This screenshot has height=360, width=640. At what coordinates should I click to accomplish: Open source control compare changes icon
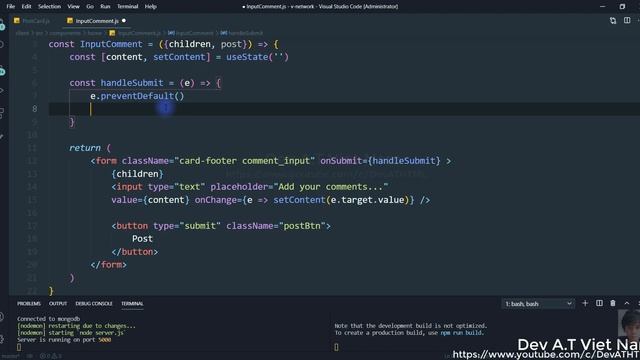click(613, 20)
